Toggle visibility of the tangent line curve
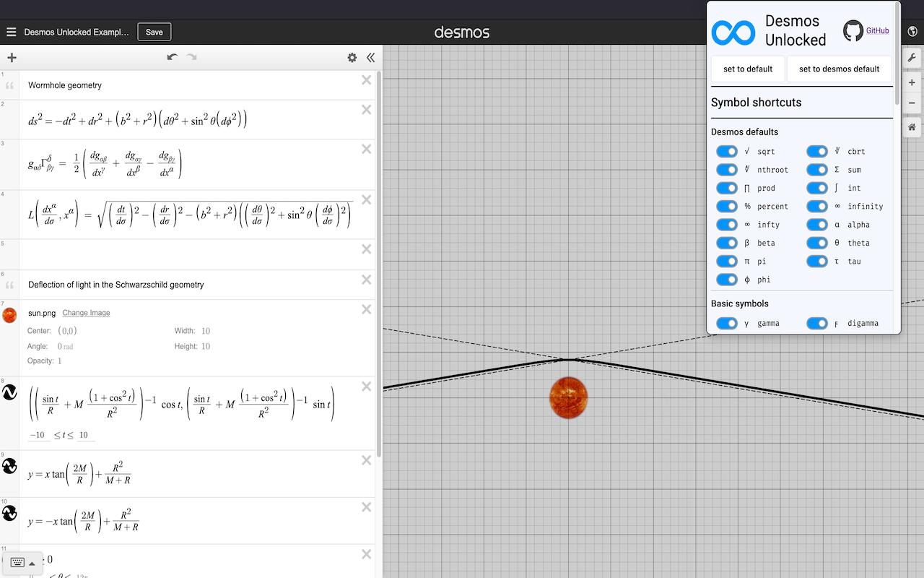 tap(9, 467)
